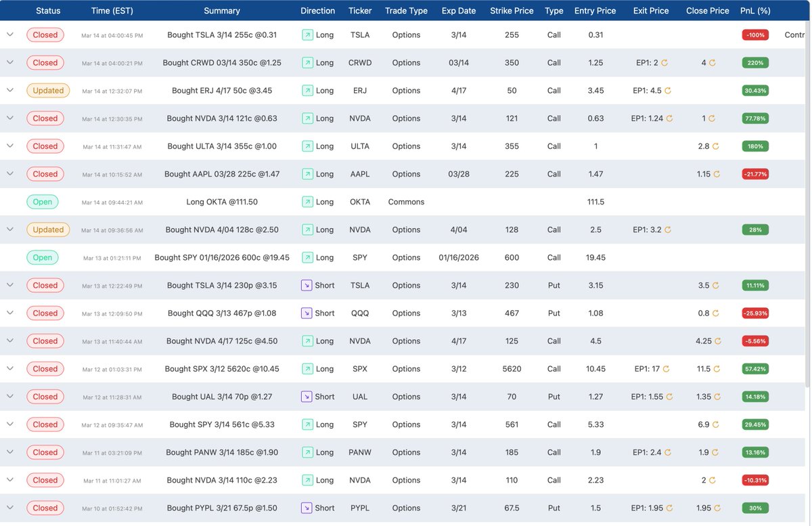This screenshot has width=812, height=526.
Task: Click the 57.42% PnL badge
Action: [x=755, y=369]
